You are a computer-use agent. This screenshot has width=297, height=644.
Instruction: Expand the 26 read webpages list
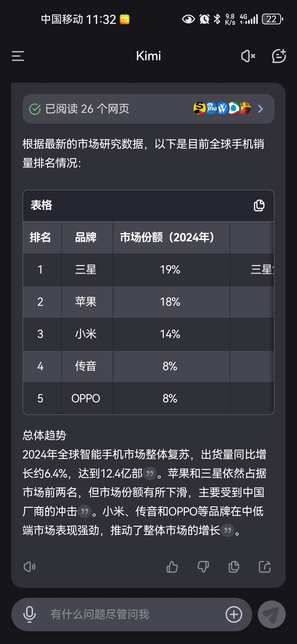pos(260,109)
